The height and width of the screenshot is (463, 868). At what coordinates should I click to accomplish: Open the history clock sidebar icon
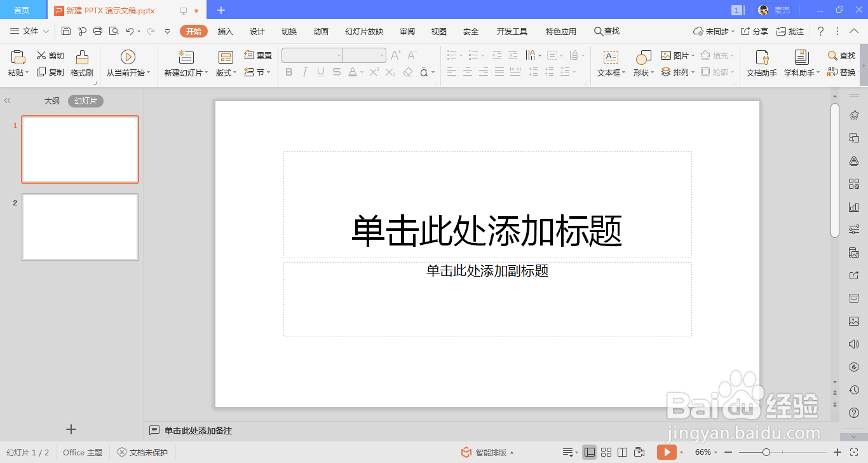854,390
